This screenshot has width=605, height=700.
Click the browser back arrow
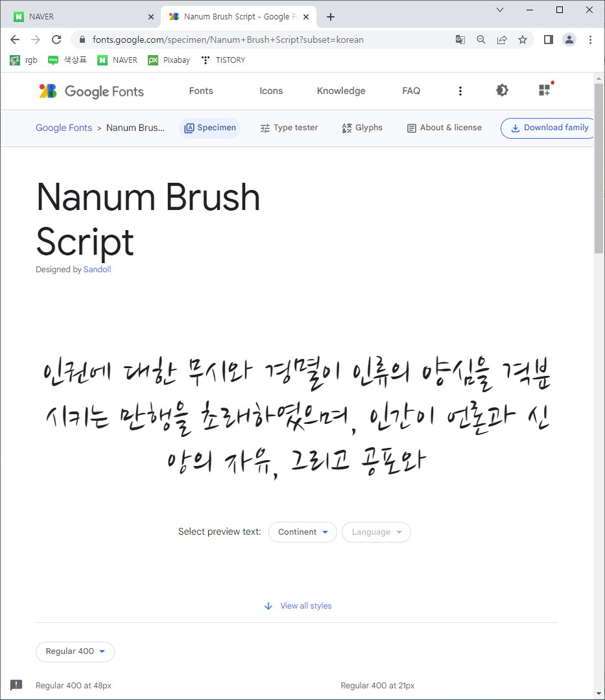point(15,40)
